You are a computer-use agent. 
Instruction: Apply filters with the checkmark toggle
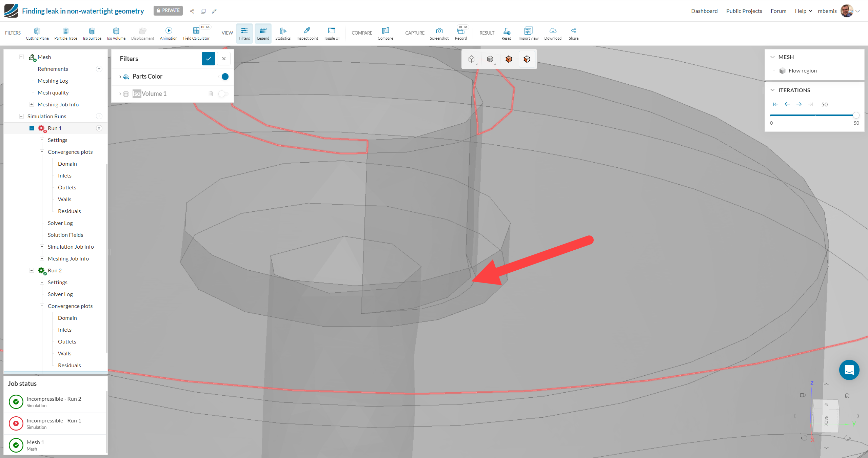pyautogui.click(x=208, y=59)
